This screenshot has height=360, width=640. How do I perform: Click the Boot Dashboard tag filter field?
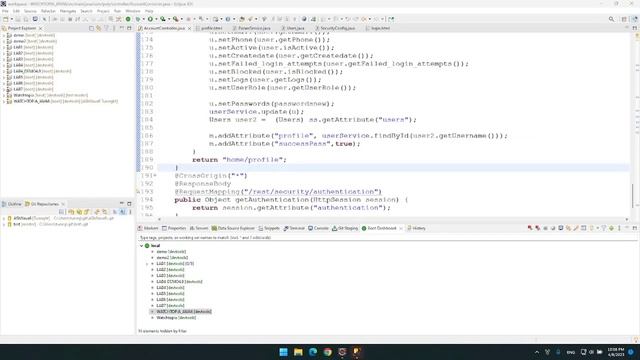[387, 237]
